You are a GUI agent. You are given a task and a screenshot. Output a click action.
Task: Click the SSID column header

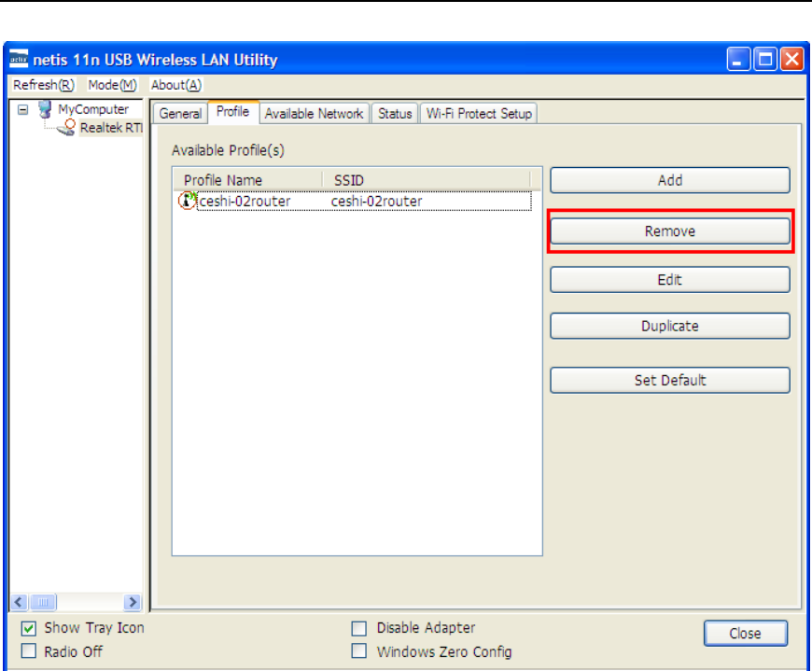pyautogui.click(x=427, y=180)
